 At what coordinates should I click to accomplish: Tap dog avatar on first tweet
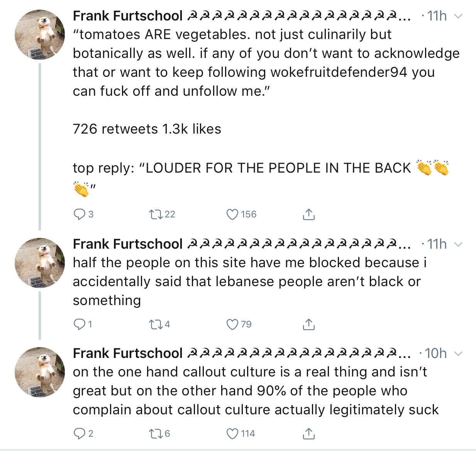point(40,35)
